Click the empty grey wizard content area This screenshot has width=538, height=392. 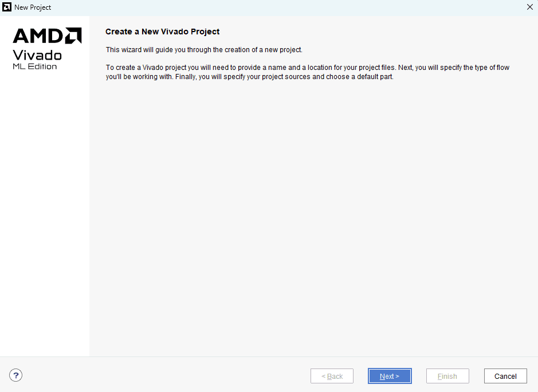click(312, 218)
